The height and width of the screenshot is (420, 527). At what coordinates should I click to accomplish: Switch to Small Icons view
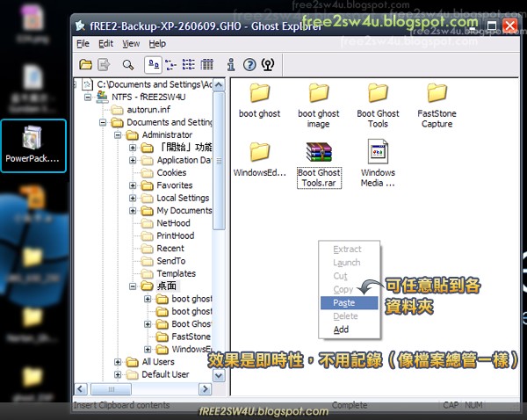pyautogui.click(x=170, y=64)
